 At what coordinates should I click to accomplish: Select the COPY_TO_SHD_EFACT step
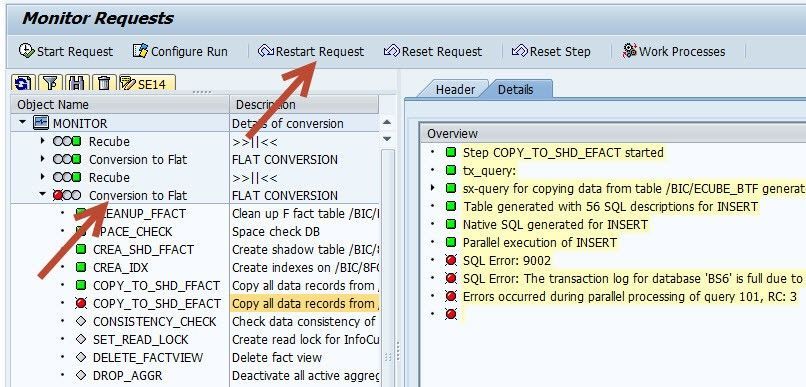[157, 304]
